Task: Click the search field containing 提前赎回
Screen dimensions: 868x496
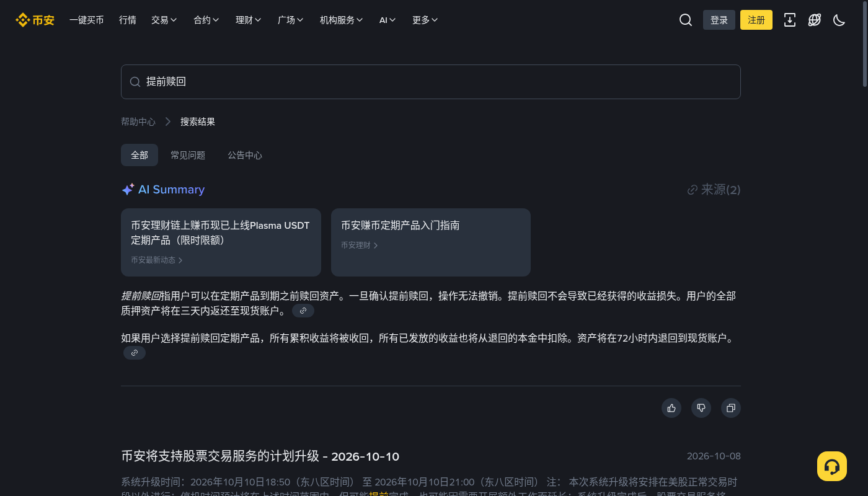Action: [x=431, y=82]
